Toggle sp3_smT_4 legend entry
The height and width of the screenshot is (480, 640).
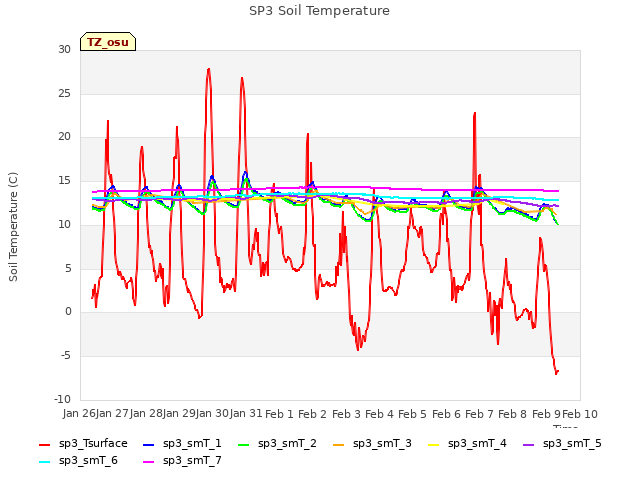pos(467,444)
